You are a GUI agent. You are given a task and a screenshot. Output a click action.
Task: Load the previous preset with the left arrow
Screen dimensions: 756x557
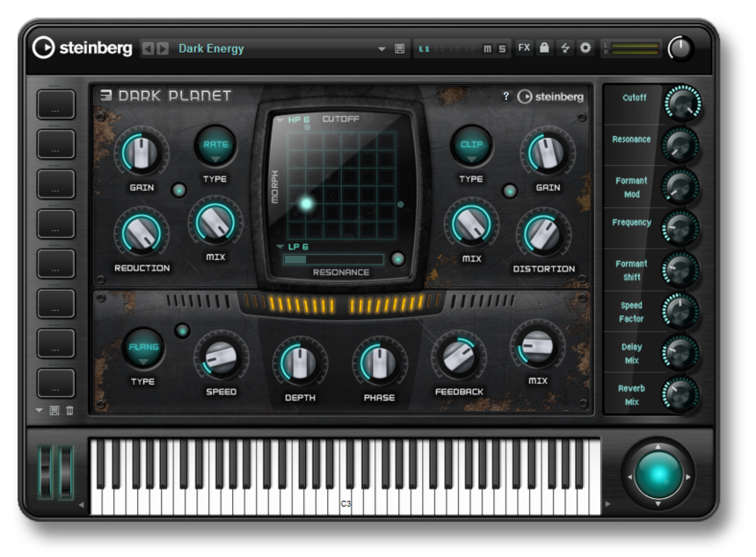pos(149,48)
